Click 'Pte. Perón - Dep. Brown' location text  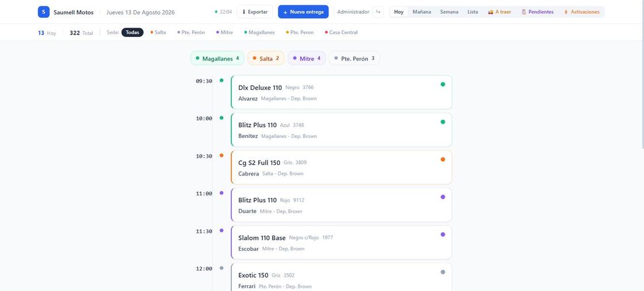[x=285, y=286]
